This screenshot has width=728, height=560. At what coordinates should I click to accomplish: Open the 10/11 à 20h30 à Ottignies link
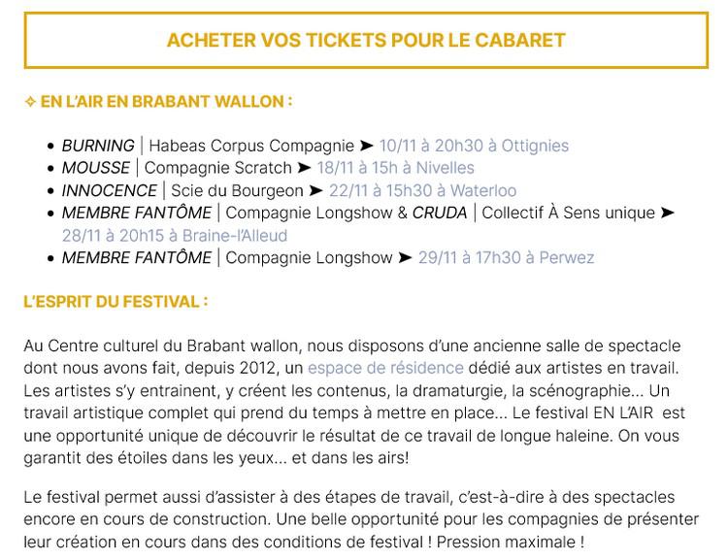(474, 147)
